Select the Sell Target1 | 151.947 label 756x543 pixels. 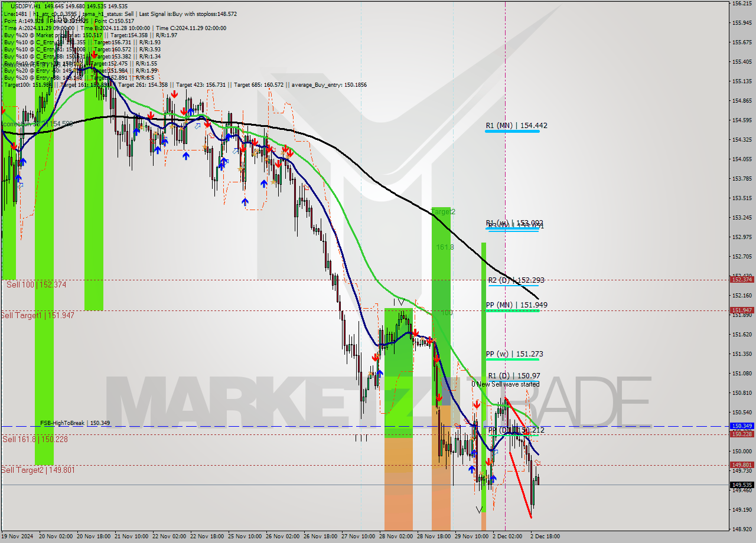click(37, 315)
